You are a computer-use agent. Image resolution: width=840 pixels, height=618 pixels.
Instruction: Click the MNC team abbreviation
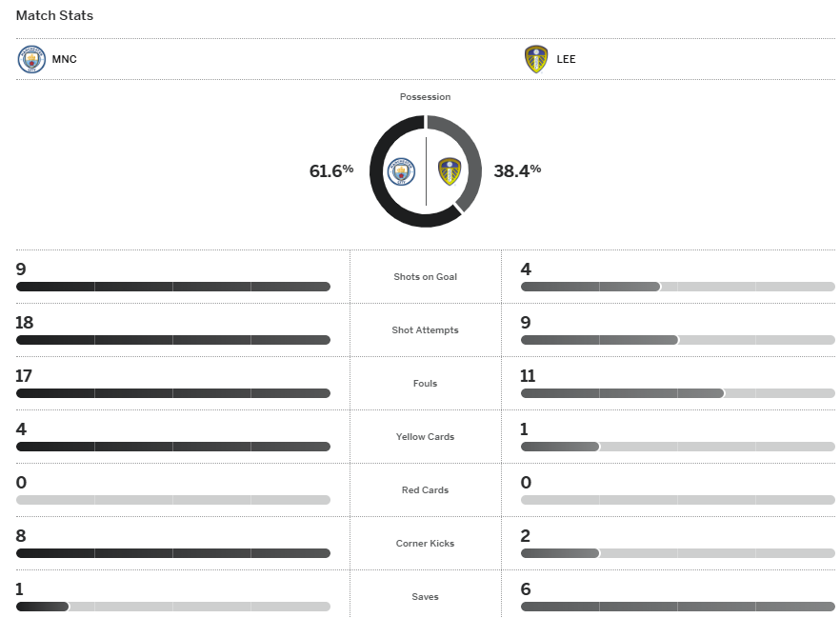[x=65, y=59]
